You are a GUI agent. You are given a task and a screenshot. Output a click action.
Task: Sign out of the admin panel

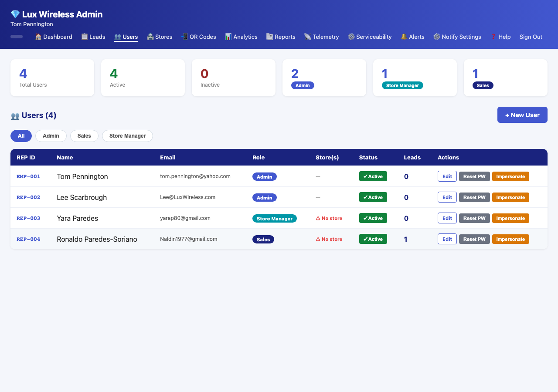[531, 37]
